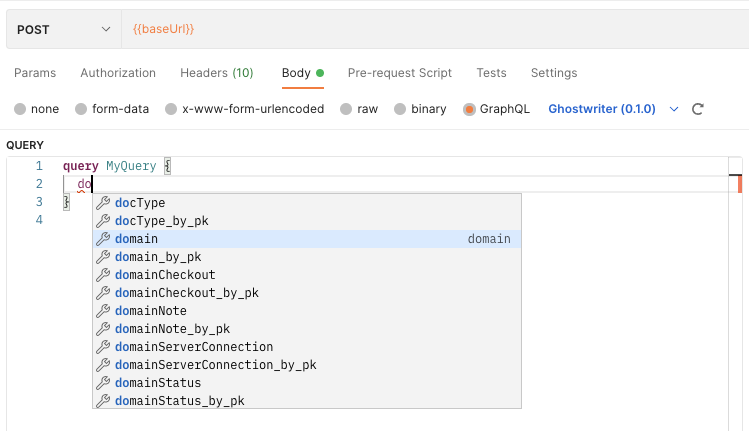Select the binary body option
The image size is (749, 431).
pos(400,109)
